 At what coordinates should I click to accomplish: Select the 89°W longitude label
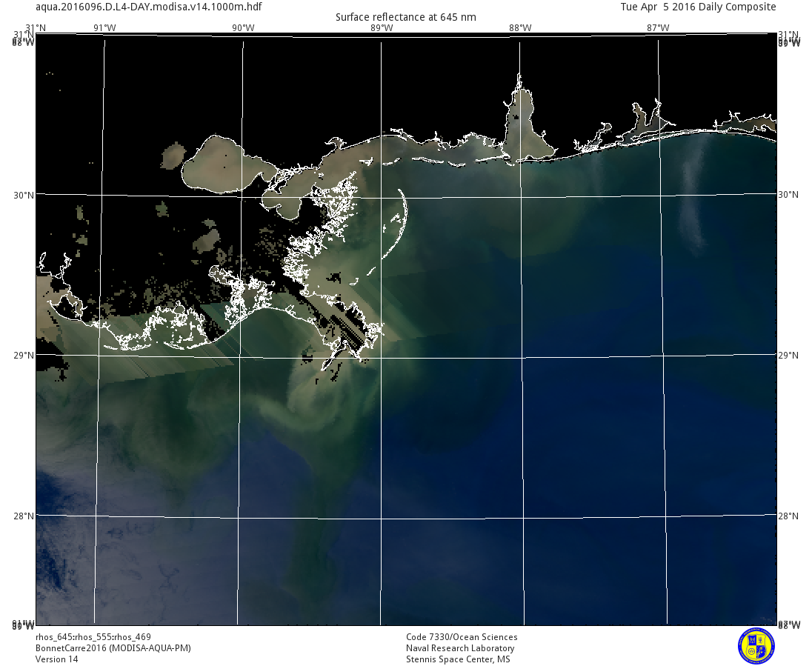coord(381,28)
